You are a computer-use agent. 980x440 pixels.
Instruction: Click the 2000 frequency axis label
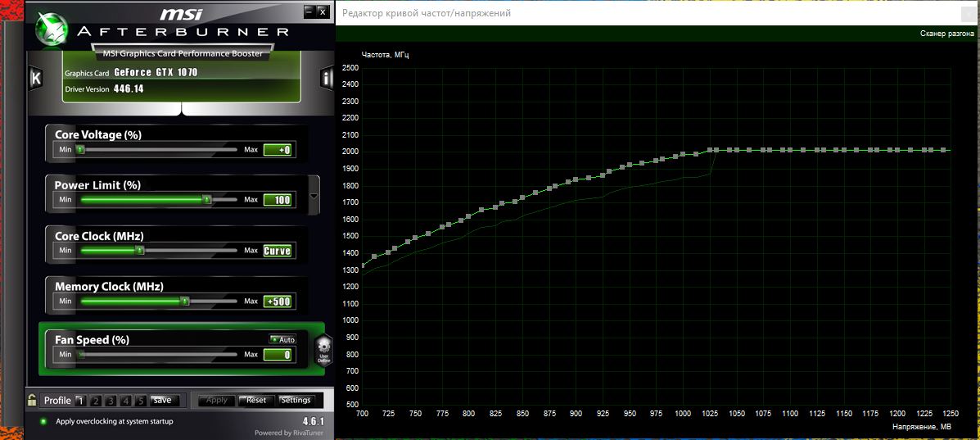350,152
